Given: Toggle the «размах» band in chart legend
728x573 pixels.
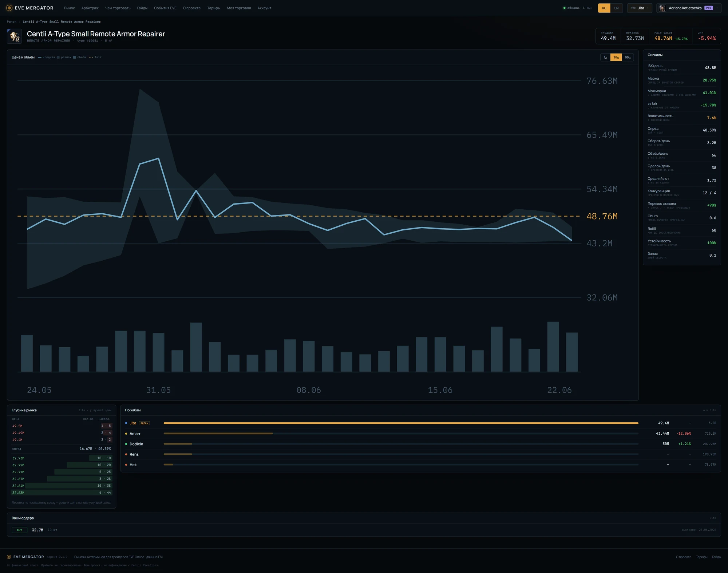Looking at the screenshot, I should [64, 58].
